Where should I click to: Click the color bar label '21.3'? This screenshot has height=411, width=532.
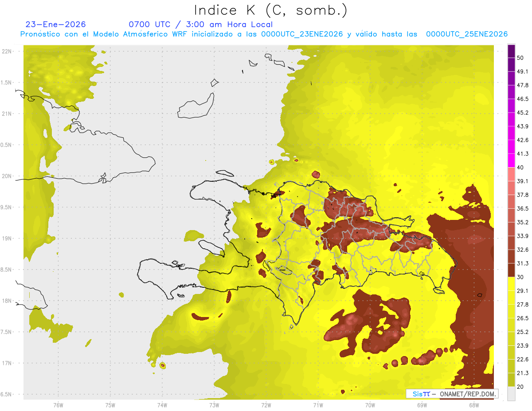coord(523,373)
